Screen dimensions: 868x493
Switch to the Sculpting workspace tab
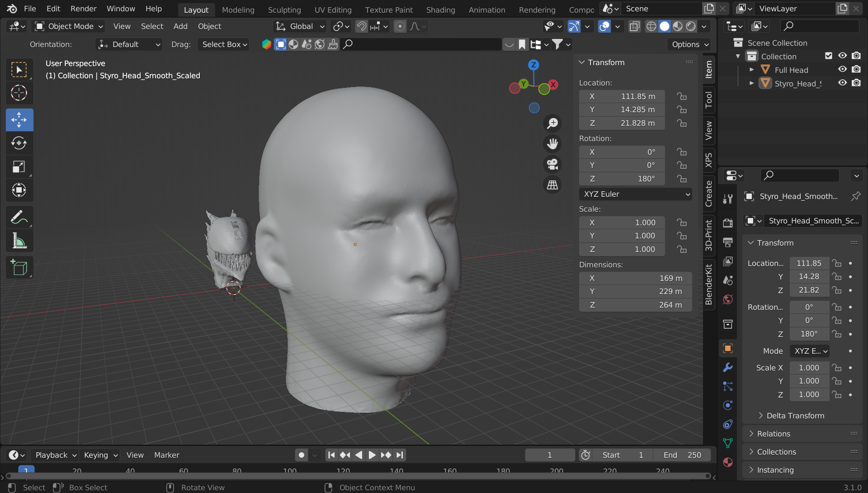(x=284, y=9)
